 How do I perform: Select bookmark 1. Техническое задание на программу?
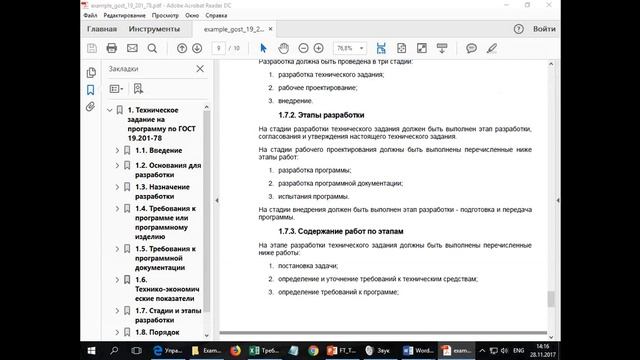coord(162,124)
